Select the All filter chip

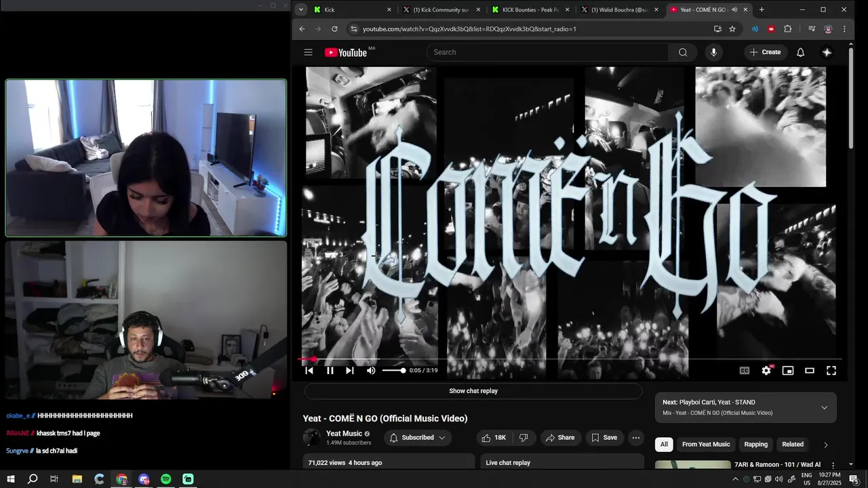click(664, 445)
